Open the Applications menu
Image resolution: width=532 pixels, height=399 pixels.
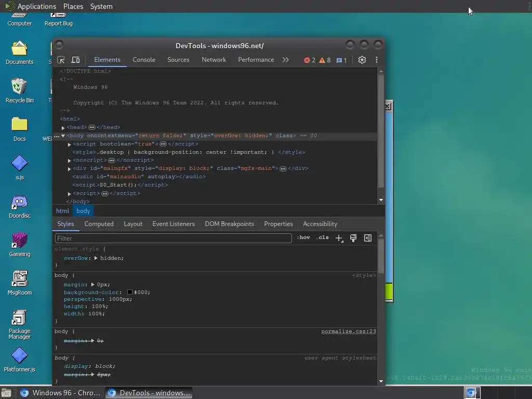37,6
